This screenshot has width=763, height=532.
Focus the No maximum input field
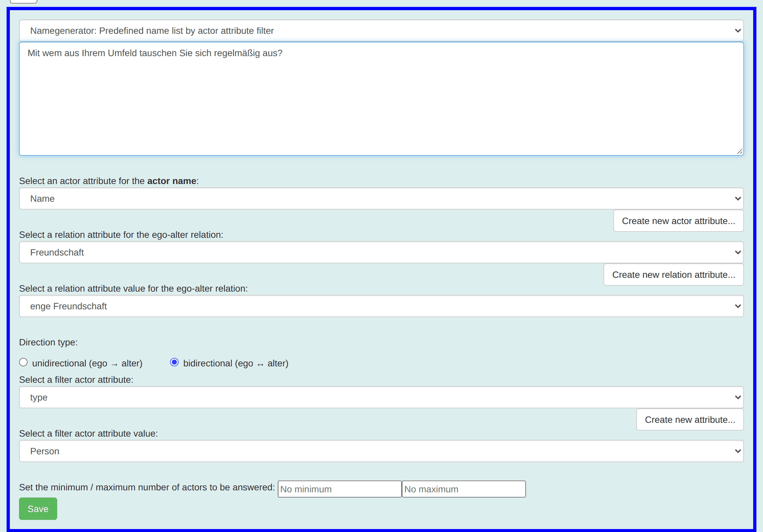464,489
